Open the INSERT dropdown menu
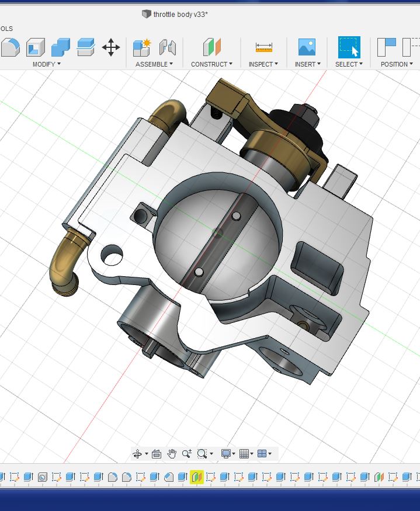420x511 pixels. click(x=307, y=64)
